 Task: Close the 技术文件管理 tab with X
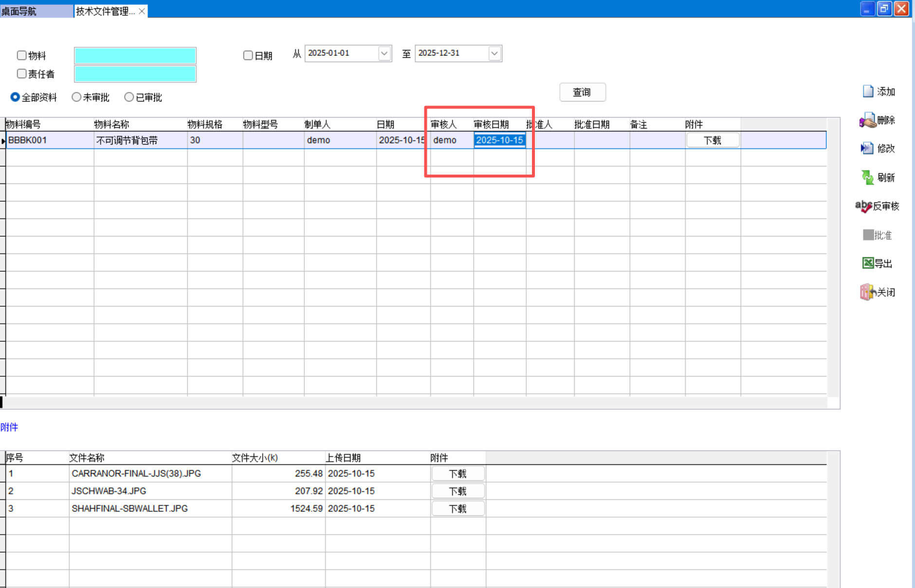(x=142, y=11)
